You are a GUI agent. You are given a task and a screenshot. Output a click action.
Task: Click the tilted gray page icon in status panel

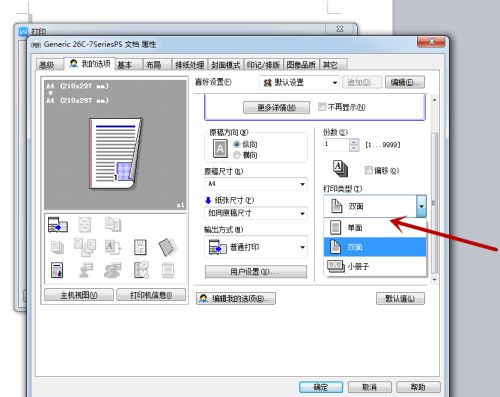click(168, 247)
